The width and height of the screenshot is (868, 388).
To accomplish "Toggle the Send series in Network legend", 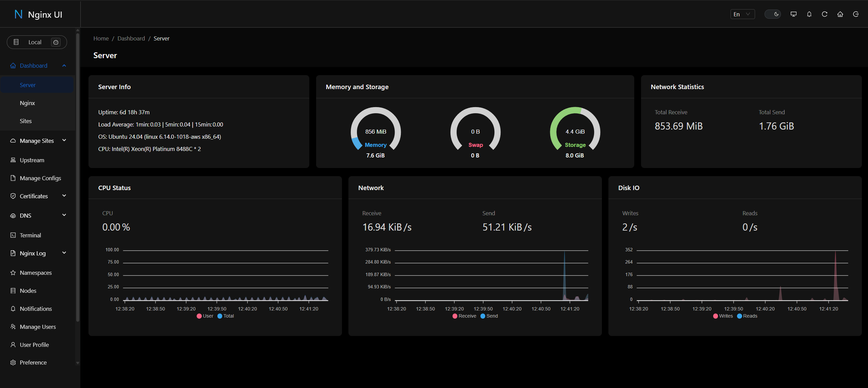I will [x=489, y=316].
